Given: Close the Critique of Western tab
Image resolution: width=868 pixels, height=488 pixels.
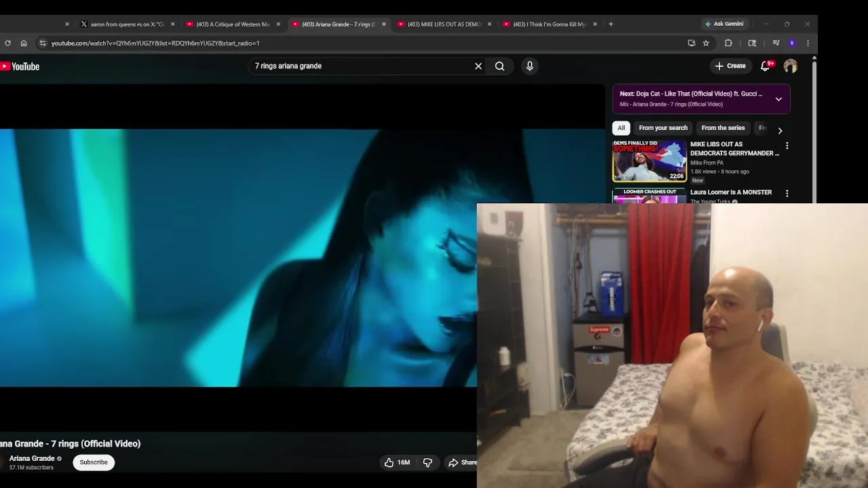Looking at the screenshot, I should [278, 24].
